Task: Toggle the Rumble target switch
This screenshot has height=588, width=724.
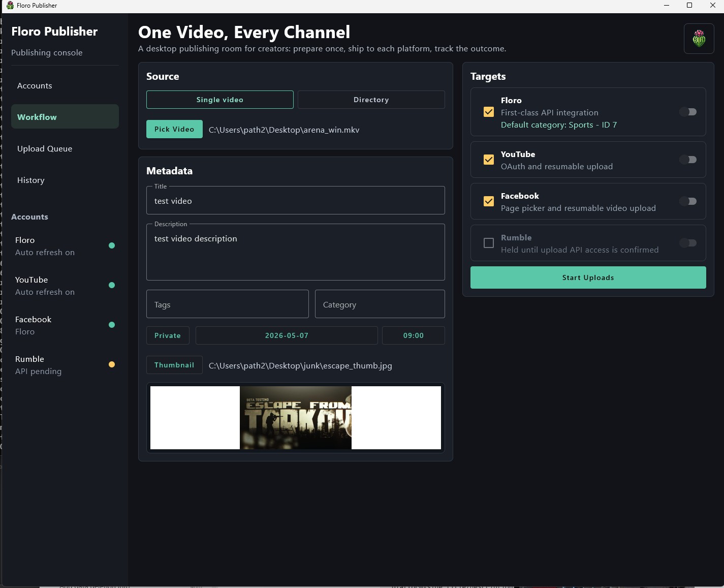Action: pos(688,243)
